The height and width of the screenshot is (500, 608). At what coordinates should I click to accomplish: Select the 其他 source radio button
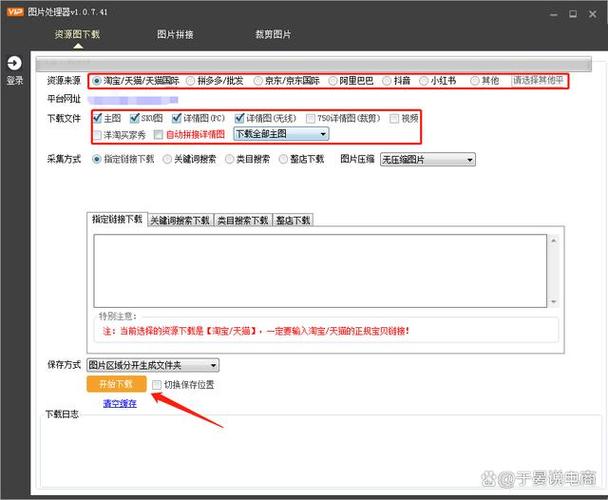point(475,81)
